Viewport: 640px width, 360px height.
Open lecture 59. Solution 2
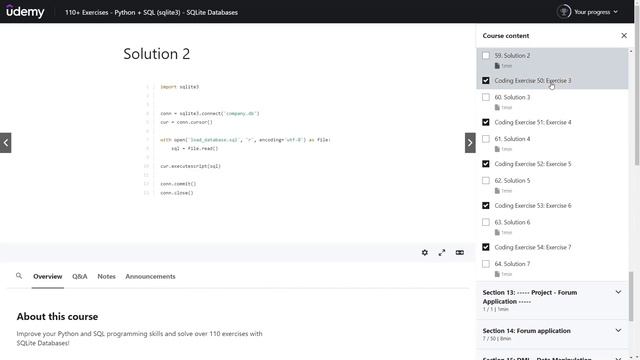512,56
